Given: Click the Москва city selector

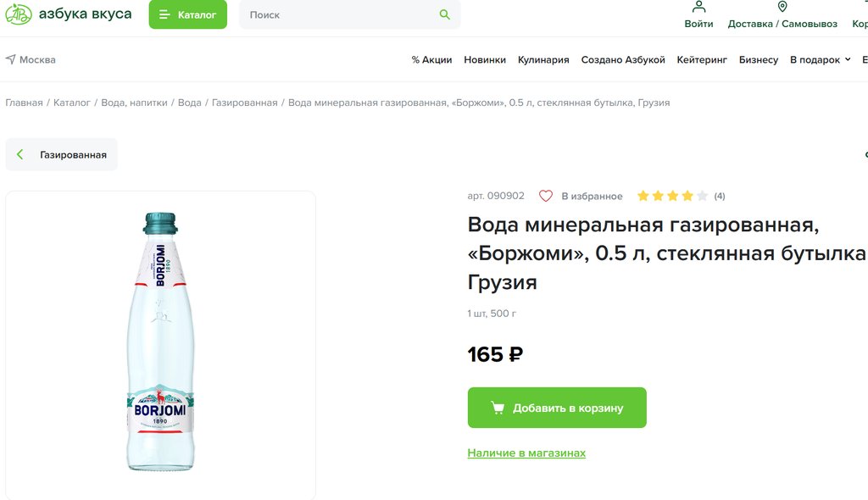Looking at the screenshot, I should (x=31, y=60).
